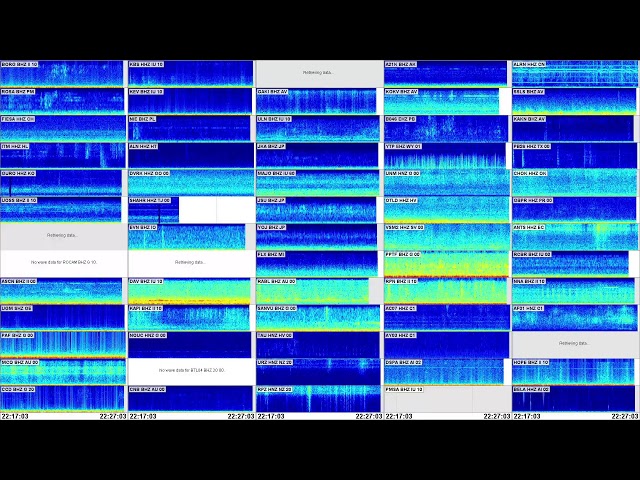
Task: Select the NOUC HHZ G 00 spectrogram
Action: pyautogui.click(x=190, y=345)
